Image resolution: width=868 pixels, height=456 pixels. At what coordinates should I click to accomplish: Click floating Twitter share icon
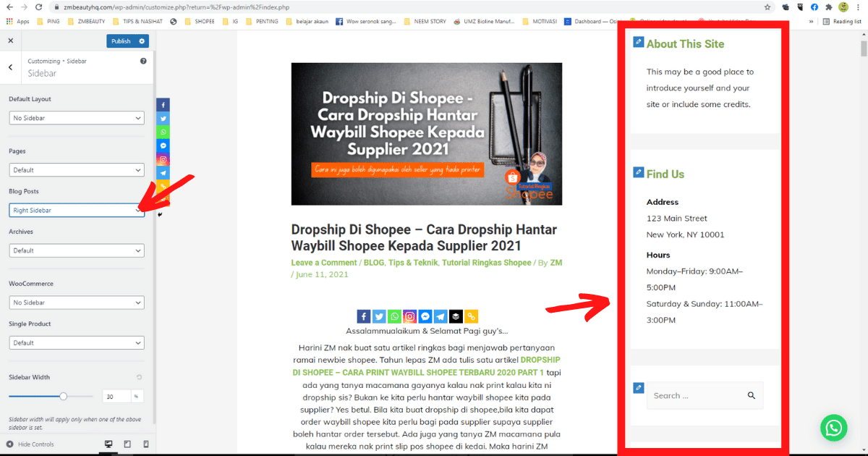(163, 119)
